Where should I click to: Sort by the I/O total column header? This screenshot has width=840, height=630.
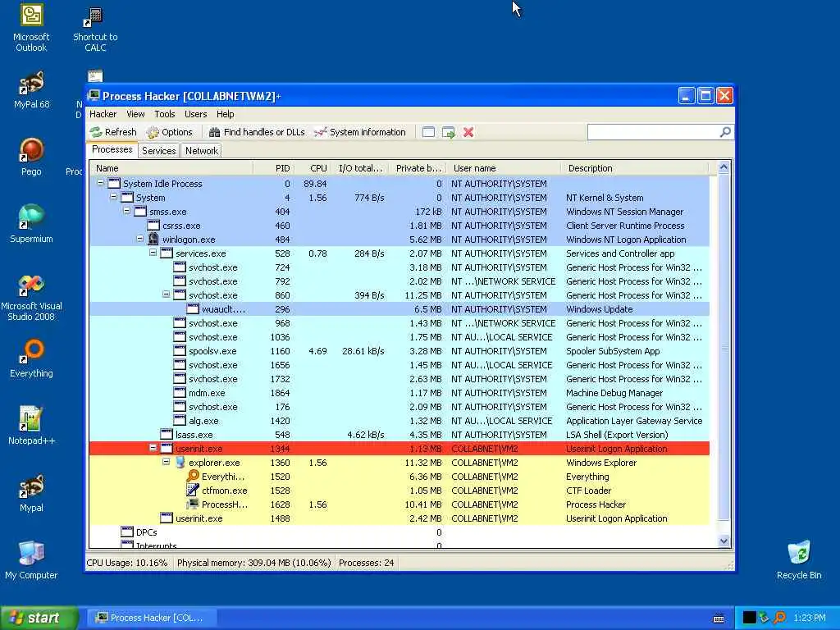tap(360, 168)
